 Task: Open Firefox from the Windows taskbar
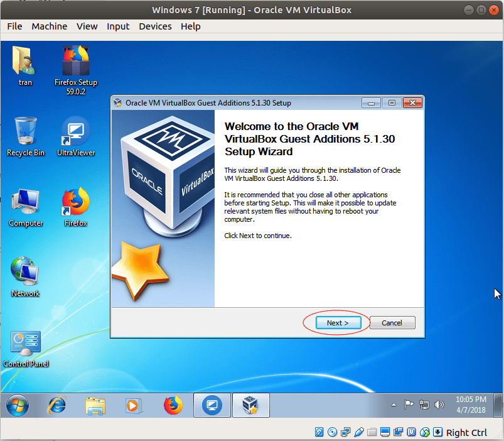(x=173, y=405)
